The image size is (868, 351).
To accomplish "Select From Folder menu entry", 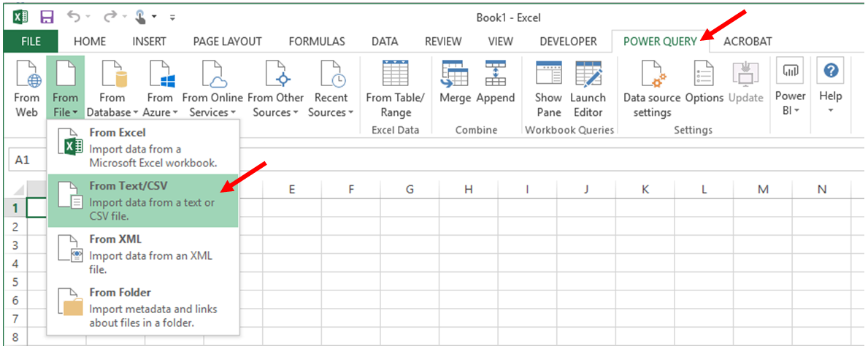I will (143, 307).
